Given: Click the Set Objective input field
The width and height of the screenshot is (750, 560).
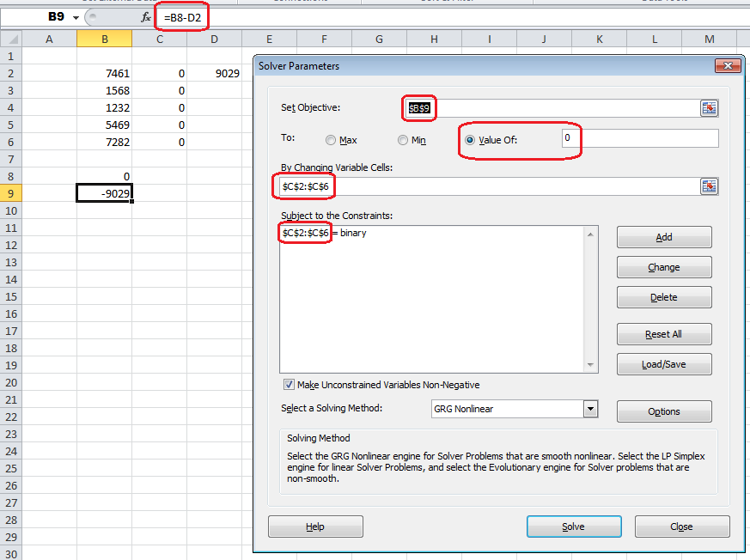Looking at the screenshot, I should [552, 108].
